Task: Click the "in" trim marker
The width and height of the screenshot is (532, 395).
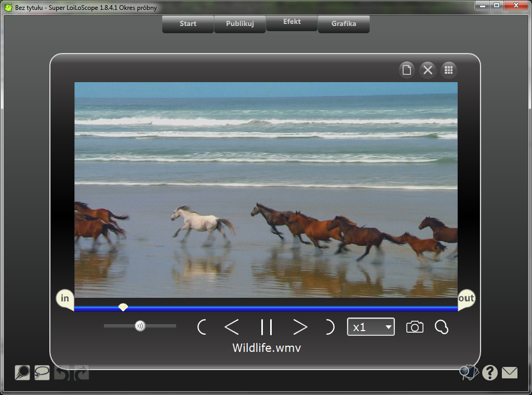Action: pyautogui.click(x=65, y=299)
